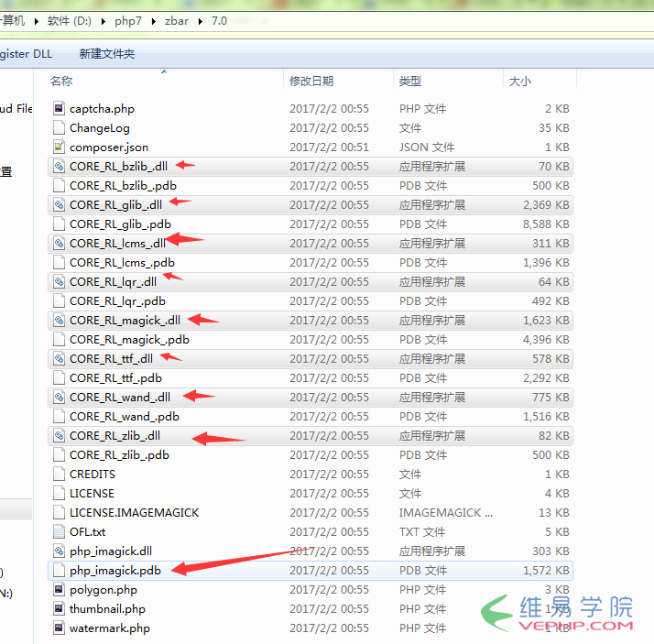Click the 35 KB size cell
The image size is (654, 644).
click(553, 128)
